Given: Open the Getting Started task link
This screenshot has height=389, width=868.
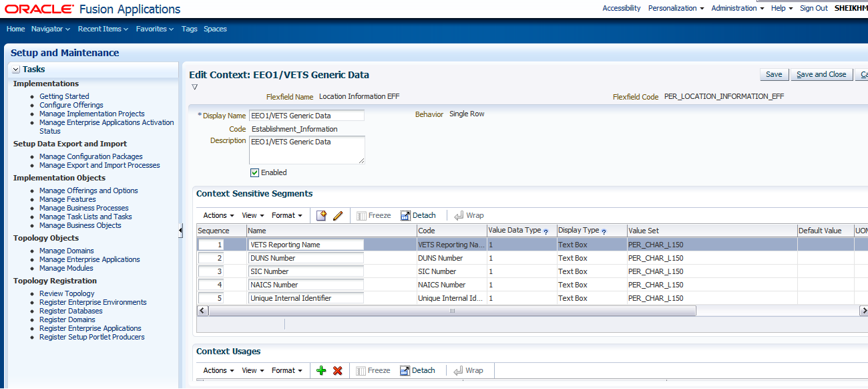Looking at the screenshot, I should click(x=64, y=96).
